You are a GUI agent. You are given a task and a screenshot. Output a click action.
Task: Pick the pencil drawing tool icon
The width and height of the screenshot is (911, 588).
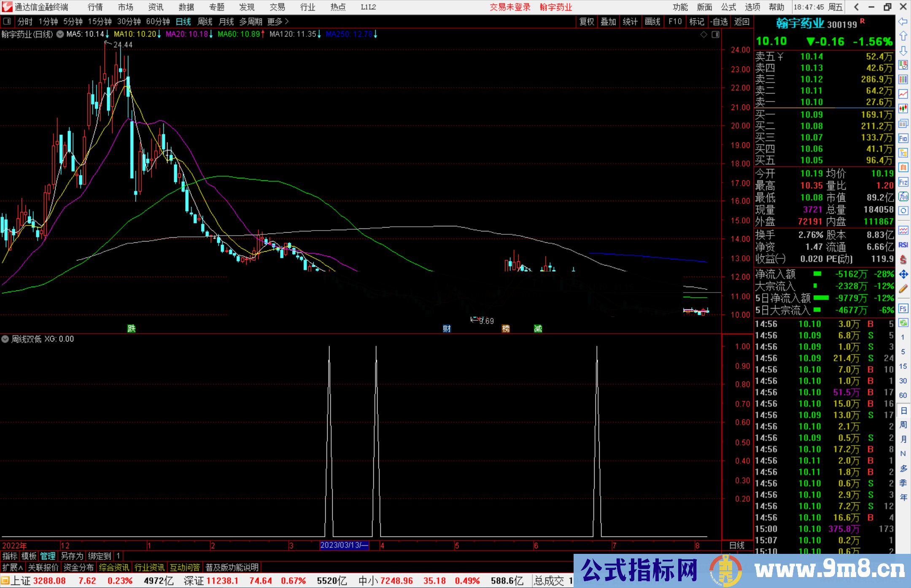[x=903, y=289]
